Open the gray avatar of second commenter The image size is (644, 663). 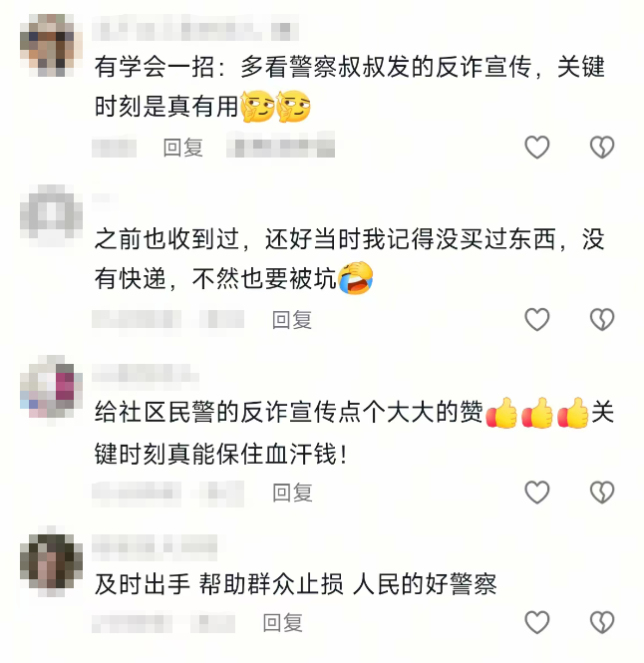tap(52, 216)
